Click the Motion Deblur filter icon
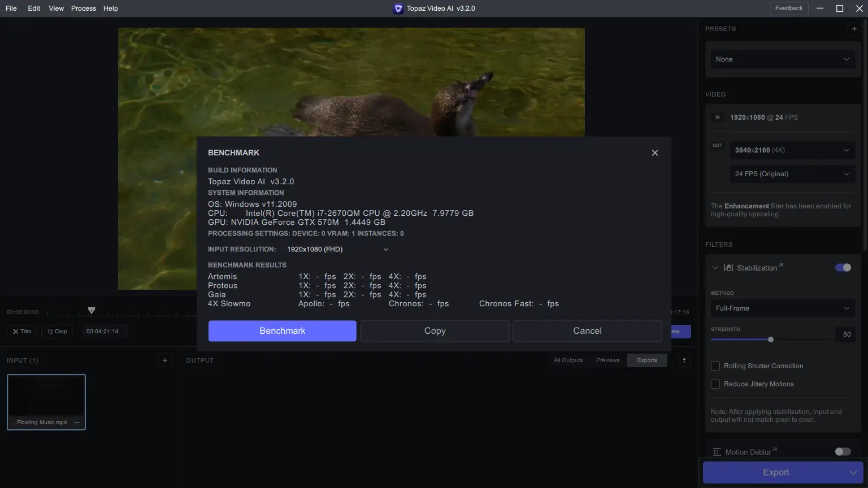Image resolution: width=868 pixels, height=488 pixels. [x=717, y=452]
